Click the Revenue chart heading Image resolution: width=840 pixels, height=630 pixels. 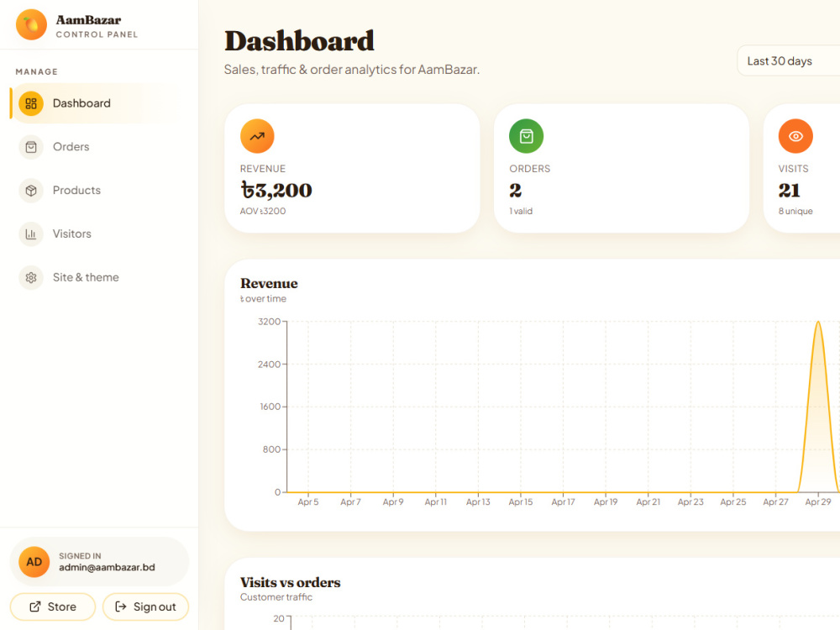(269, 283)
